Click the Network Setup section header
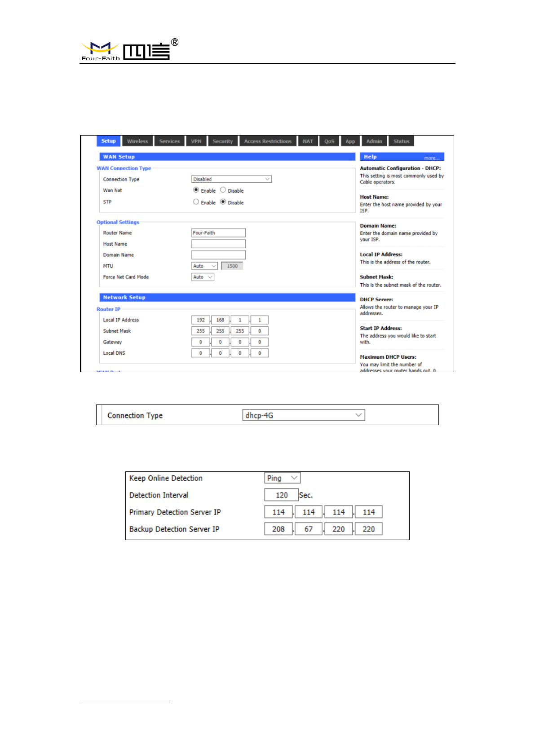The image size is (535, 756). 227,297
